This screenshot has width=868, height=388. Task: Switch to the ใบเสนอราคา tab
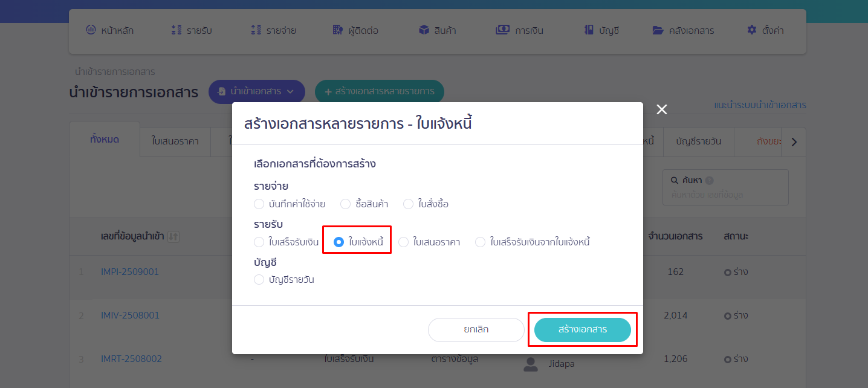[x=175, y=141]
